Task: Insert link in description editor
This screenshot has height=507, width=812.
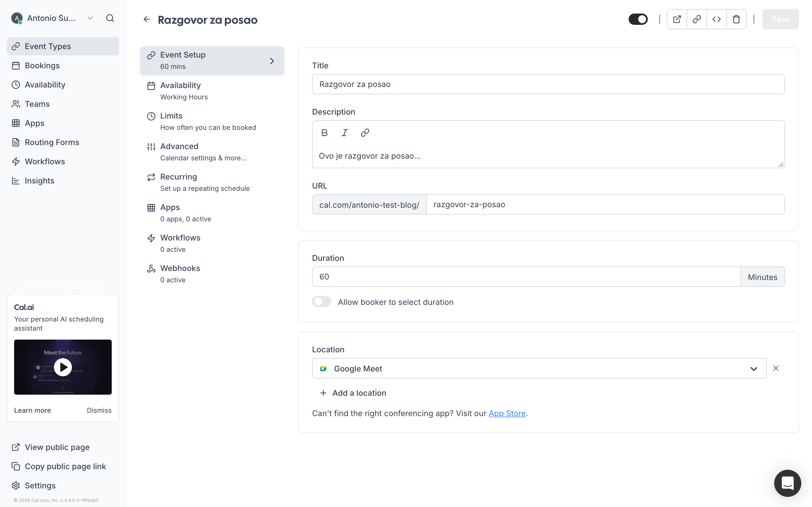Action: (x=365, y=132)
